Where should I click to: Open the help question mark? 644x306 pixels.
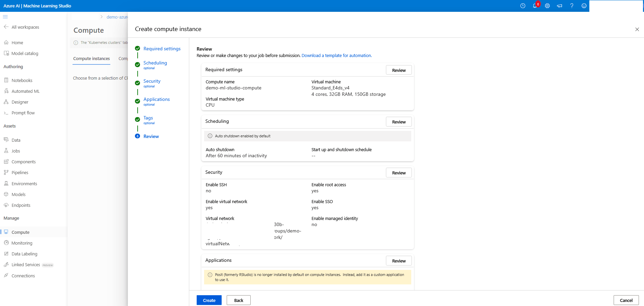571,6
